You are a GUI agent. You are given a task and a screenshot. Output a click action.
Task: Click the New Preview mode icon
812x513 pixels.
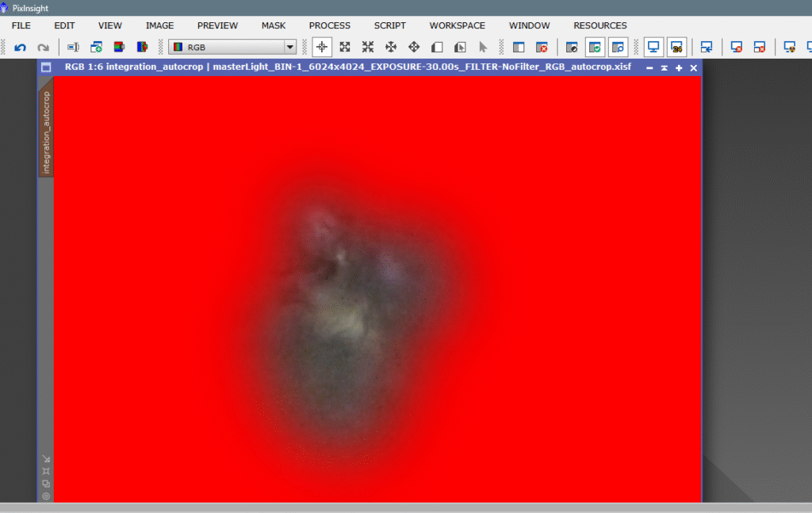coord(437,48)
